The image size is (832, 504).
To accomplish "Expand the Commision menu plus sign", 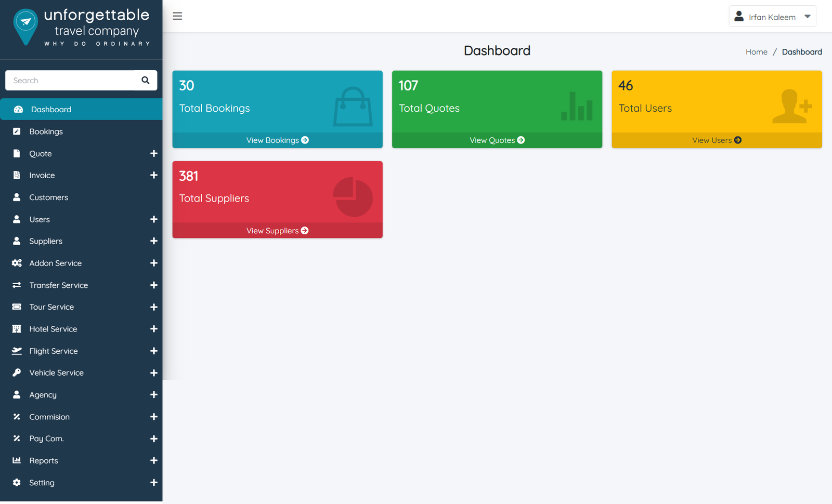I will click(154, 417).
